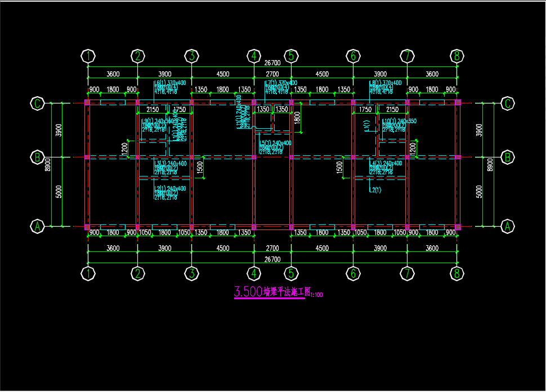546x392 pixels.
Task: Select the L5(1) 240x400 beam annotation
Action: coord(275,143)
